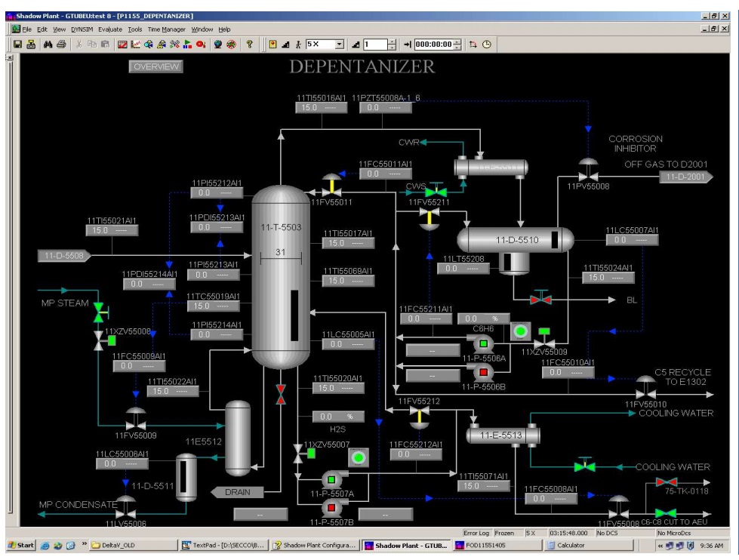This screenshot has width=739, height=560.
Task: Open the Evaluate menu
Action: point(110,29)
